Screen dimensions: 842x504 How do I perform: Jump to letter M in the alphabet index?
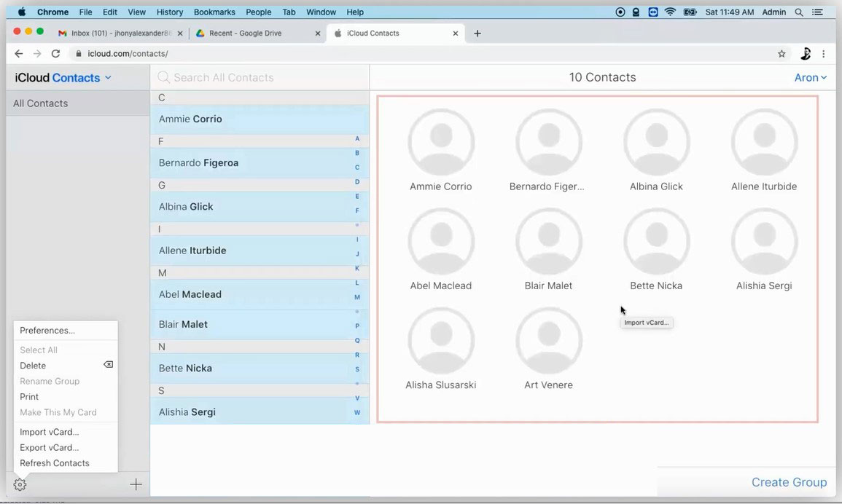pyautogui.click(x=357, y=296)
